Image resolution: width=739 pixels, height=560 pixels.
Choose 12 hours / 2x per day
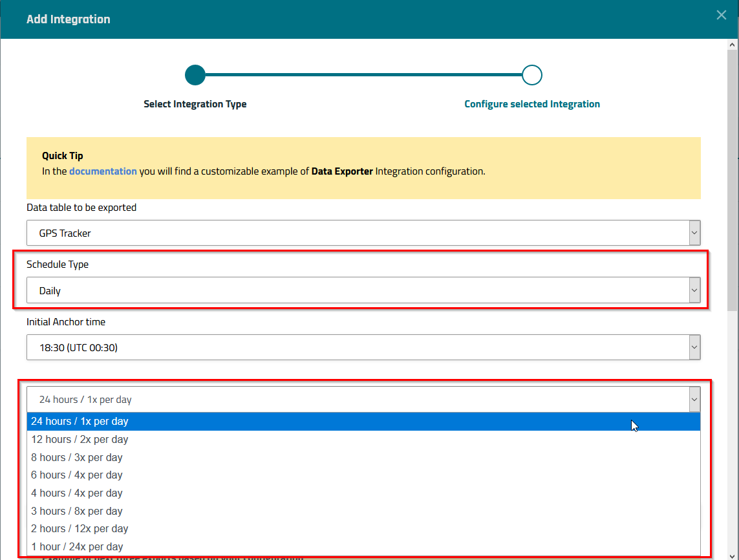pyautogui.click(x=80, y=439)
